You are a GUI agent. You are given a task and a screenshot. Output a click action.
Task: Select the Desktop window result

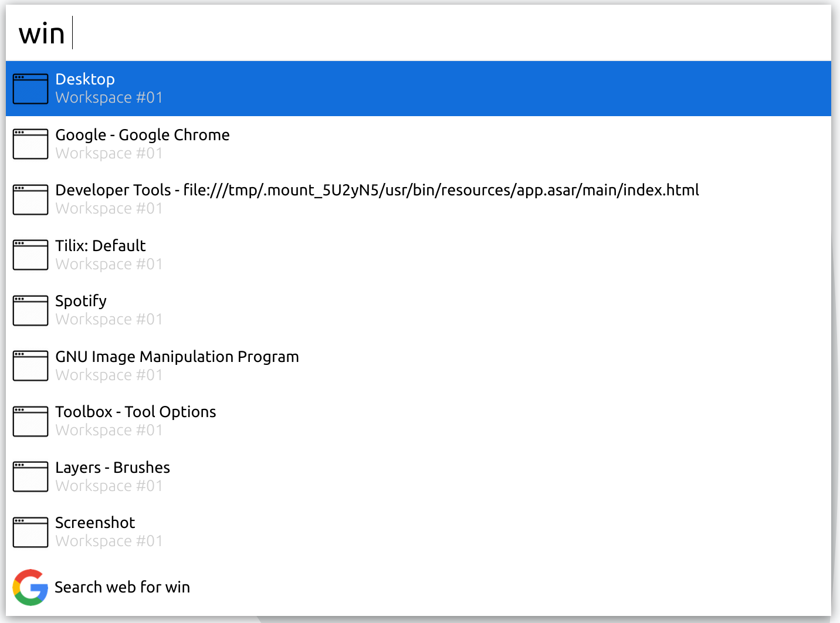pos(418,89)
